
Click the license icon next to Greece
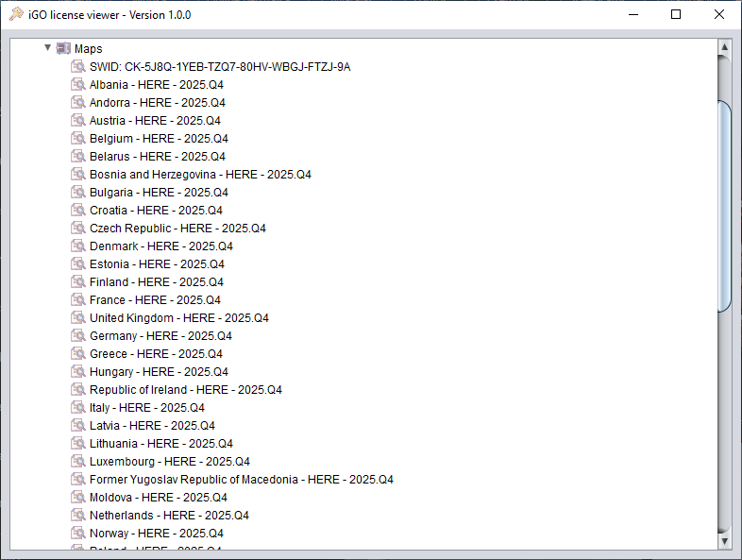tap(78, 354)
